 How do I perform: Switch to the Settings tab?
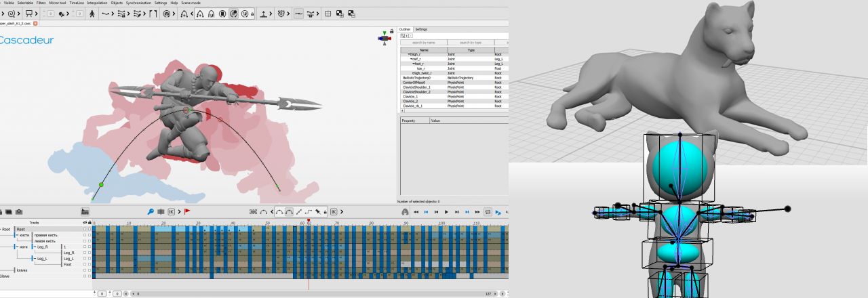pos(421,29)
